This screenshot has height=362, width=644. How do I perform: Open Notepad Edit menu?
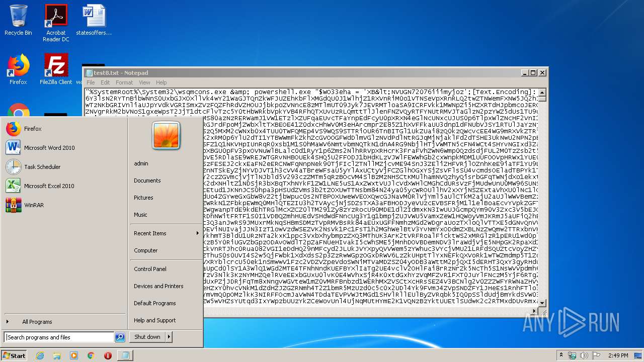[105, 82]
